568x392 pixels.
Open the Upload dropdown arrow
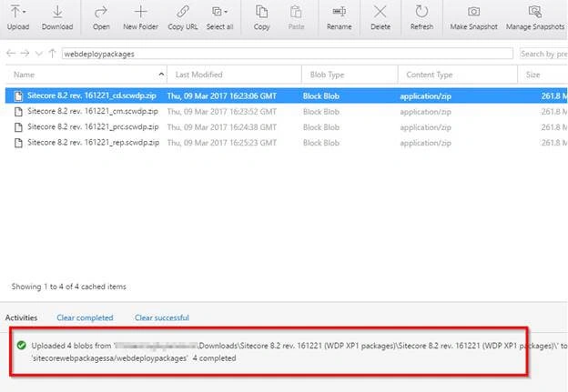(25, 12)
